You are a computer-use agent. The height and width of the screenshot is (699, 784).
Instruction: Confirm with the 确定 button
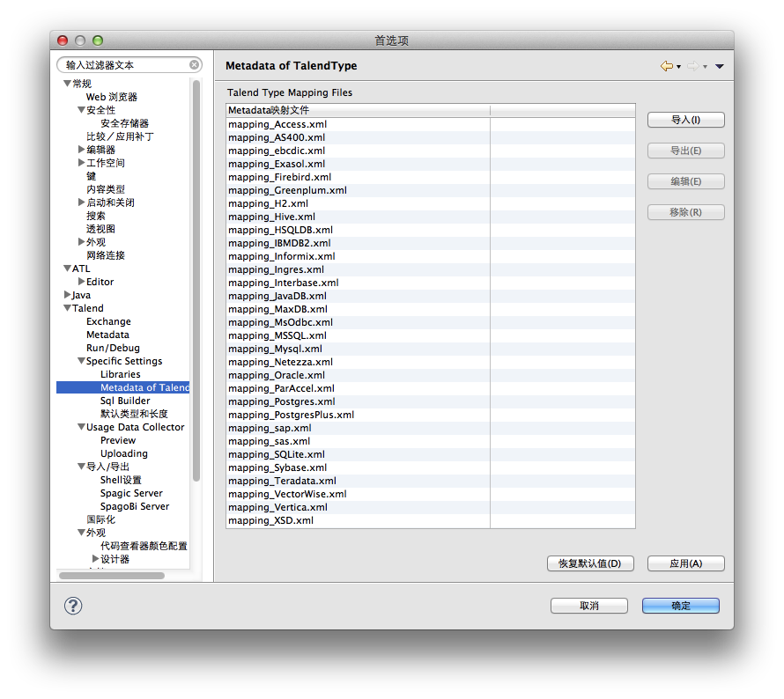(680, 606)
